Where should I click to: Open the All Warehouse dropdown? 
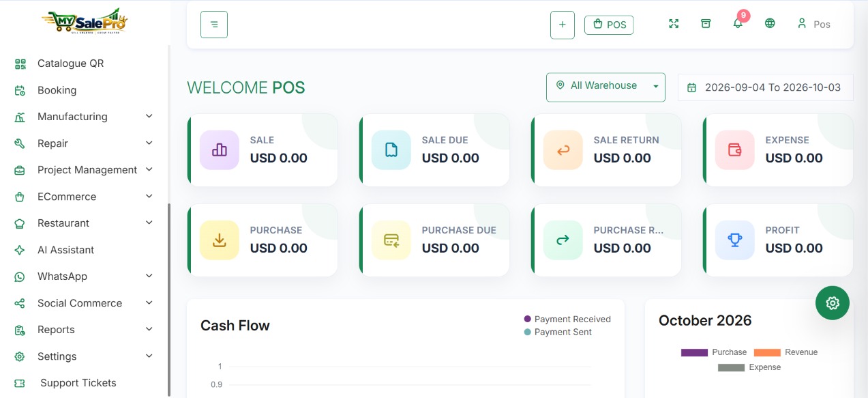[605, 87]
